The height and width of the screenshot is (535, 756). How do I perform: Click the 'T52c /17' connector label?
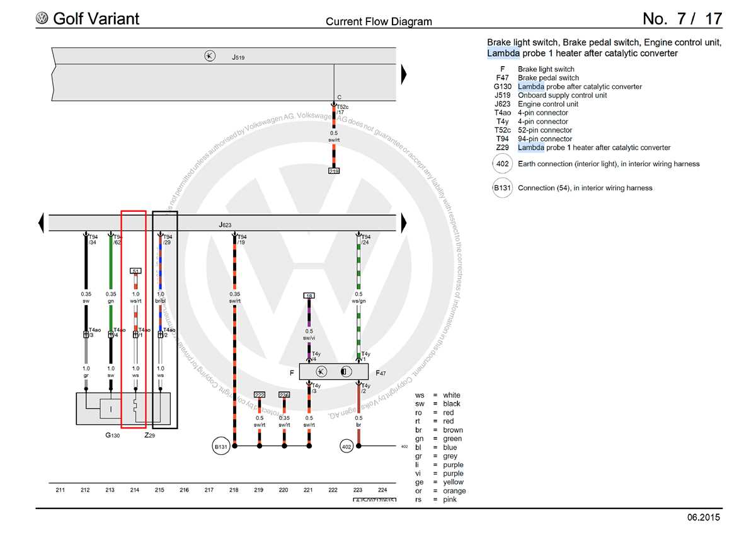click(x=342, y=110)
